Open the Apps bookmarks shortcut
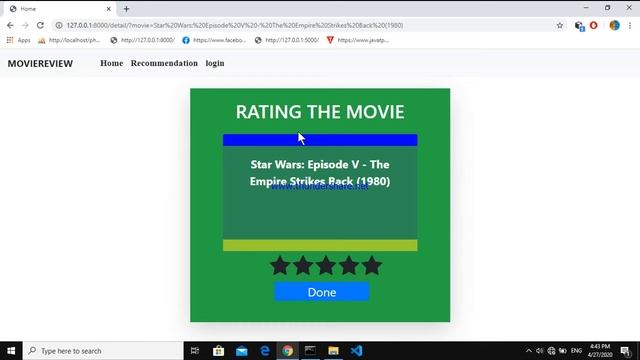The image size is (640, 360). (x=18, y=40)
